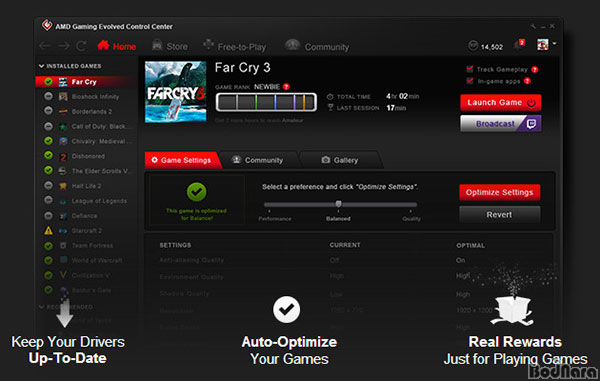Click the Performance–Quality slider handle
The height and width of the screenshot is (381, 600).
click(338, 204)
